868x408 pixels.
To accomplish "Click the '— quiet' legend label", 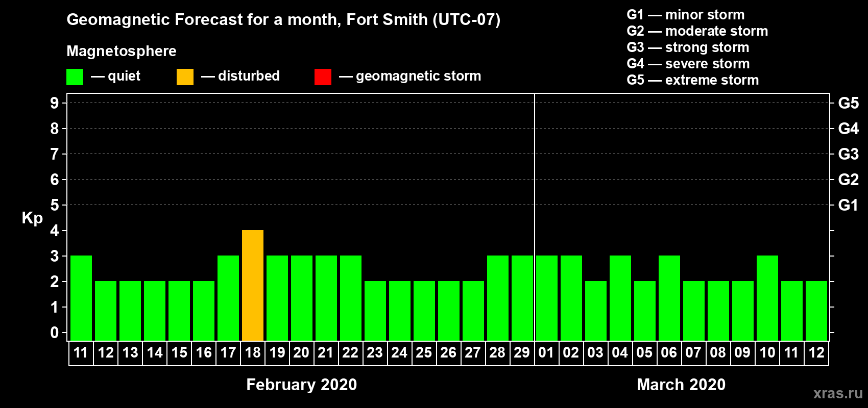I will [115, 76].
